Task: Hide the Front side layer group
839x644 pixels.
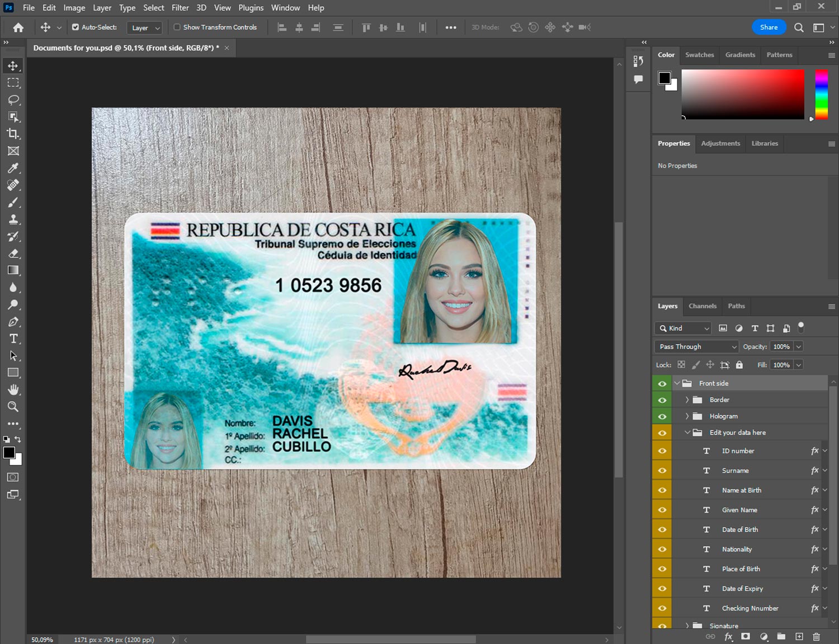Action: coord(662,383)
